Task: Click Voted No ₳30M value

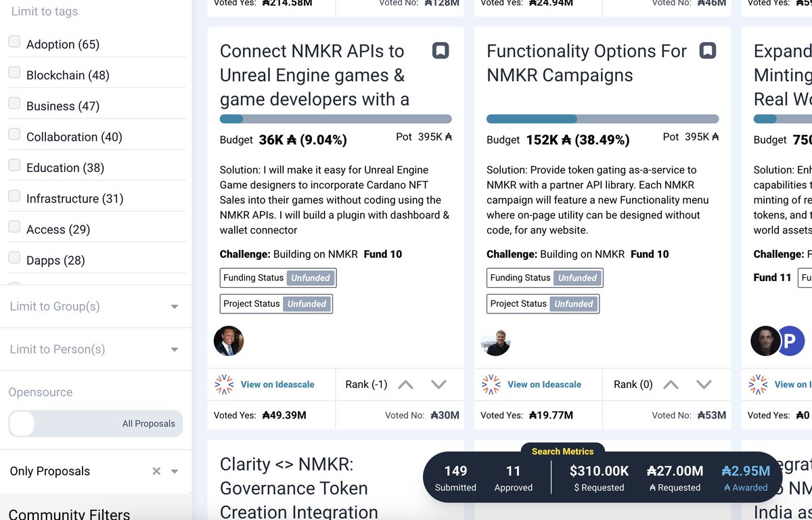Action: 445,415
